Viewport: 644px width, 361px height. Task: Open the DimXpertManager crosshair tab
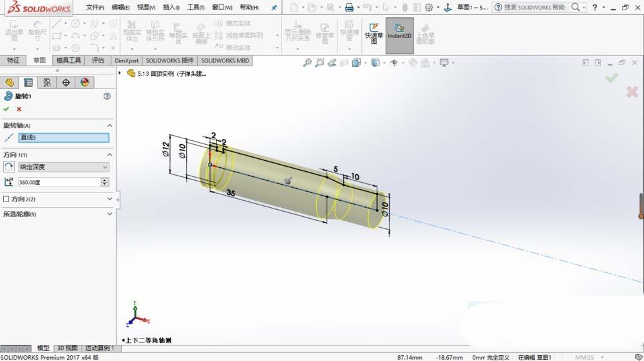point(66,82)
